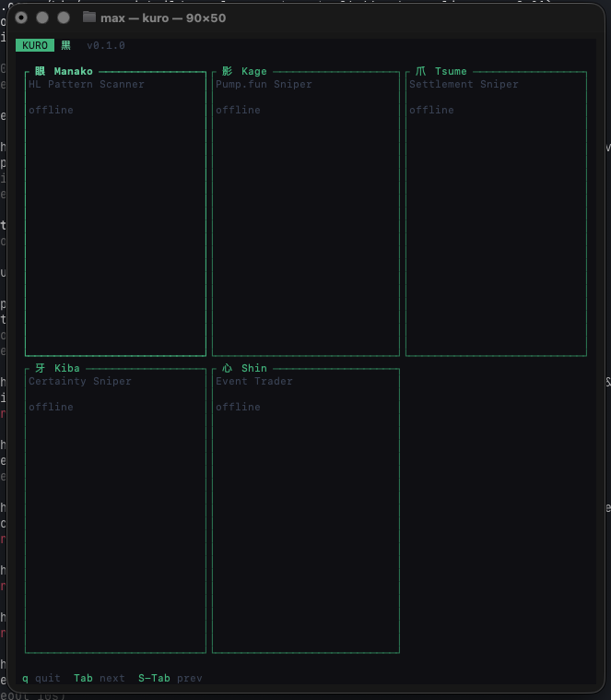Screen dimensions: 611x700
Task: Select the 牙 kanji icon of Kiba
Action: tap(41, 368)
